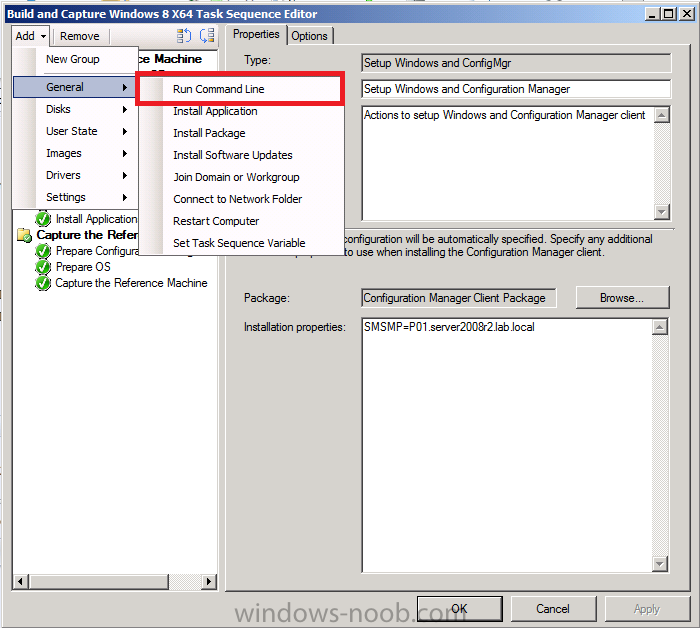
Task: Click Description box scroll down arrow
Action: click(x=662, y=212)
